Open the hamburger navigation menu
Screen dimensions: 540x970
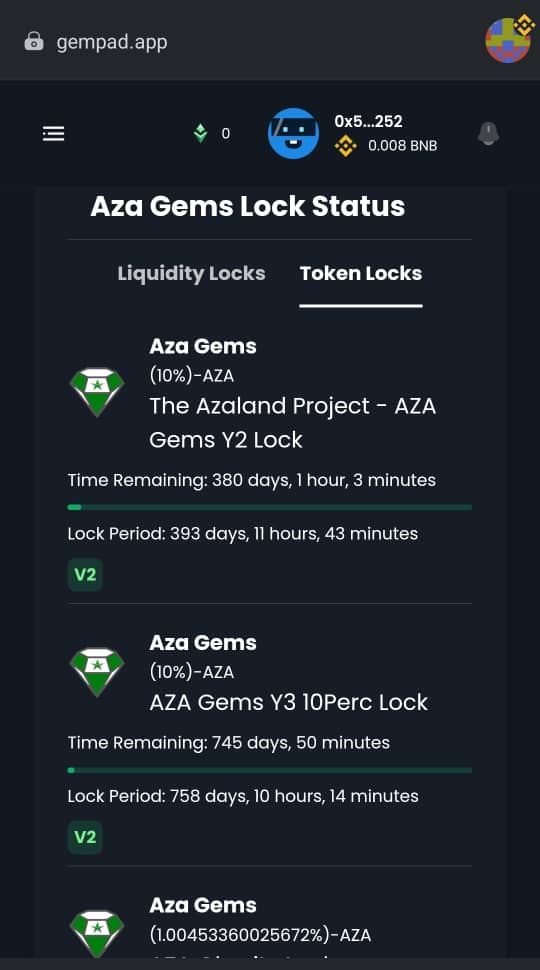click(x=53, y=134)
